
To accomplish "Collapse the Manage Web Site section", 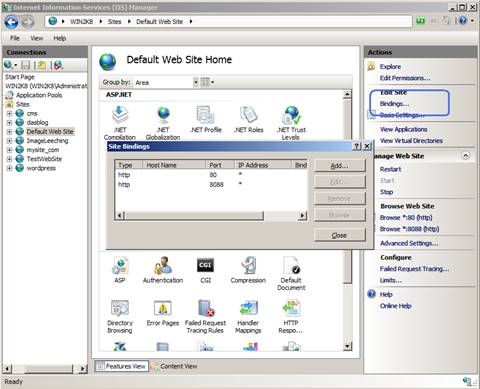I will pyautogui.click(x=466, y=156).
